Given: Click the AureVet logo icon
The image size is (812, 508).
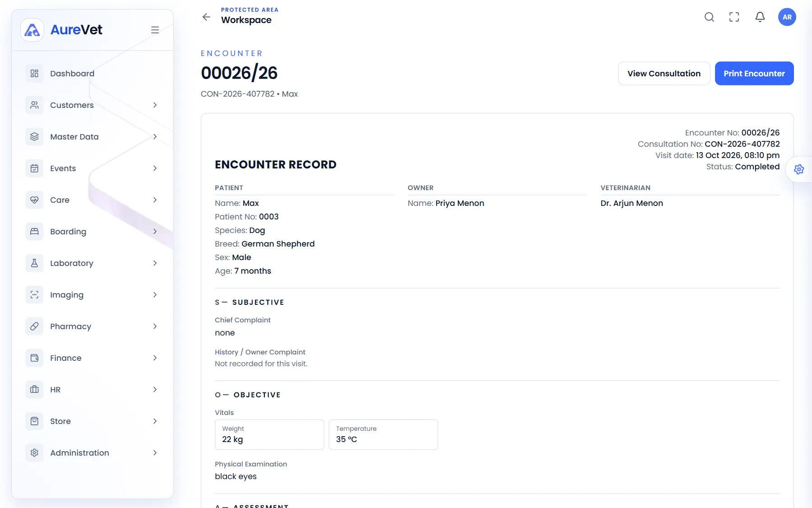Looking at the screenshot, I should [32, 30].
